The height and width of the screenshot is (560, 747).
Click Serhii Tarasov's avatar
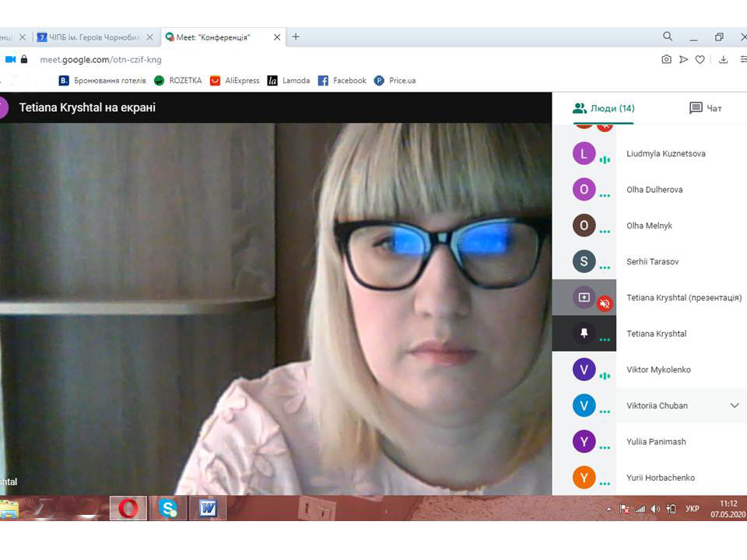(584, 261)
